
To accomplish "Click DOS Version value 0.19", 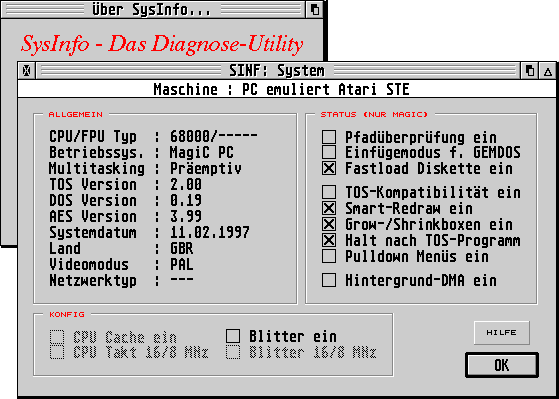I will tap(186, 200).
